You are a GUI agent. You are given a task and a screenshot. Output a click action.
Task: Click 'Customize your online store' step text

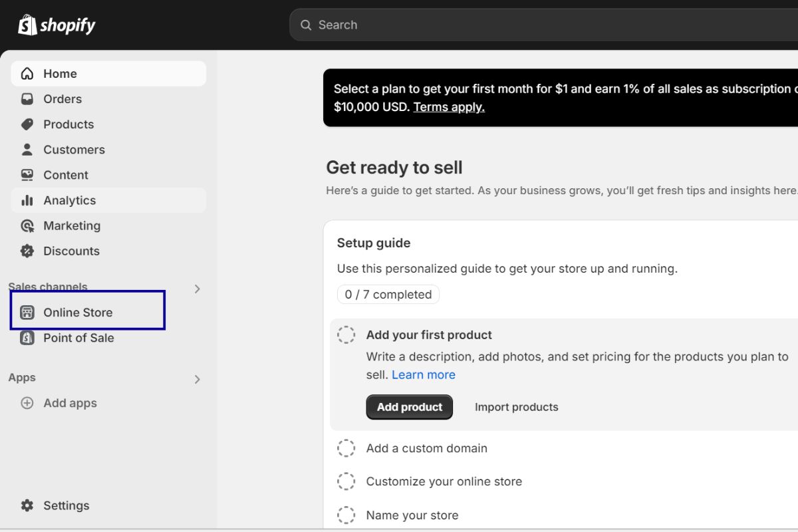[444, 481]
